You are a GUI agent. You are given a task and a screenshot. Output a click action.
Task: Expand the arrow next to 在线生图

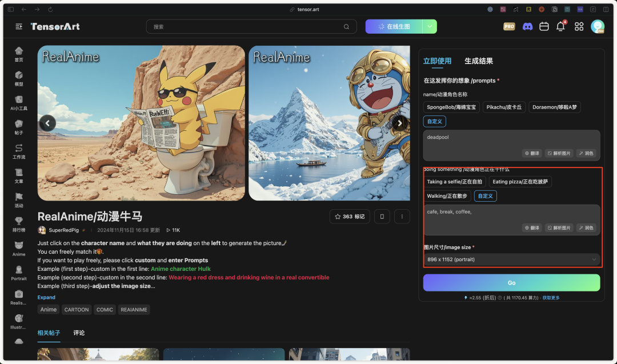click(430, 26)
